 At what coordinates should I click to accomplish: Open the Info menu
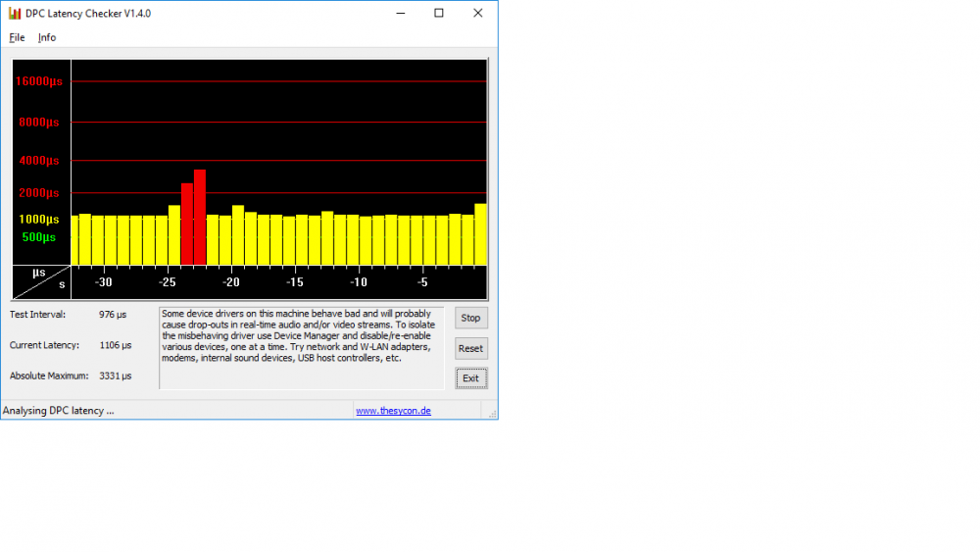point(47,37)
